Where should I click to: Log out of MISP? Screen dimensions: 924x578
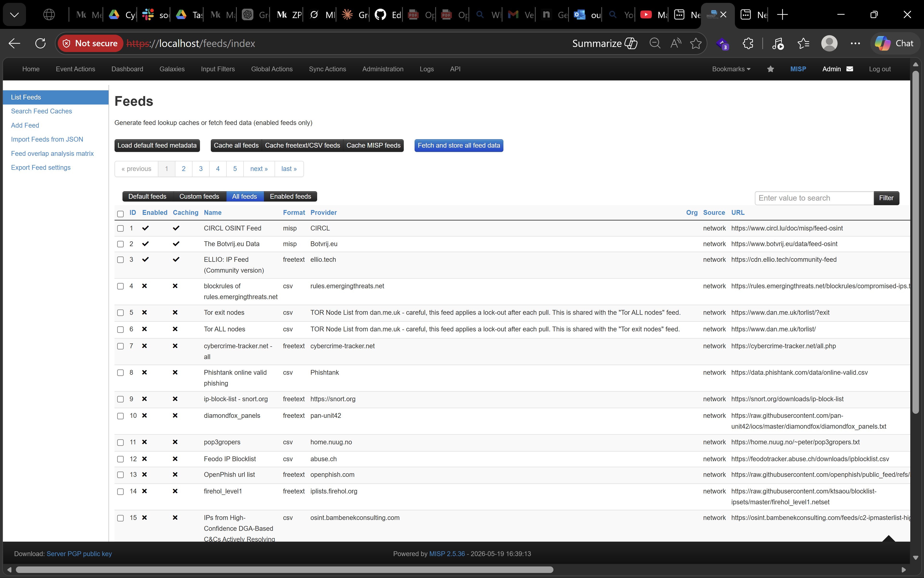[880, 69]
